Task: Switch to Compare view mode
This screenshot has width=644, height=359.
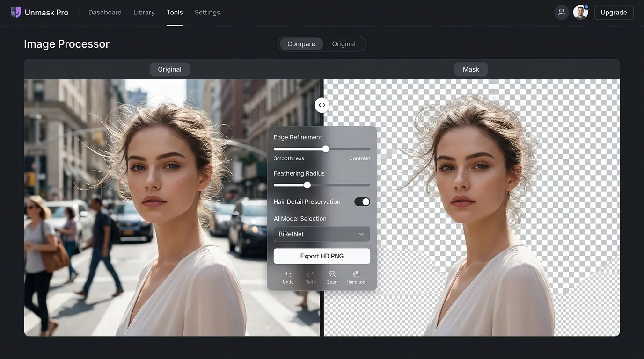Action: [x=301, y=44]
